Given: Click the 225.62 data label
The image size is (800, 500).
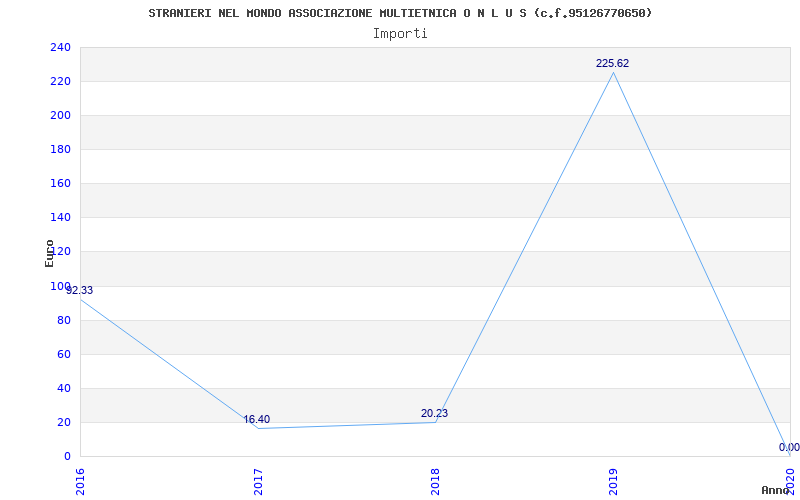Looking at the screenshot, I should (x=612, y=63).
